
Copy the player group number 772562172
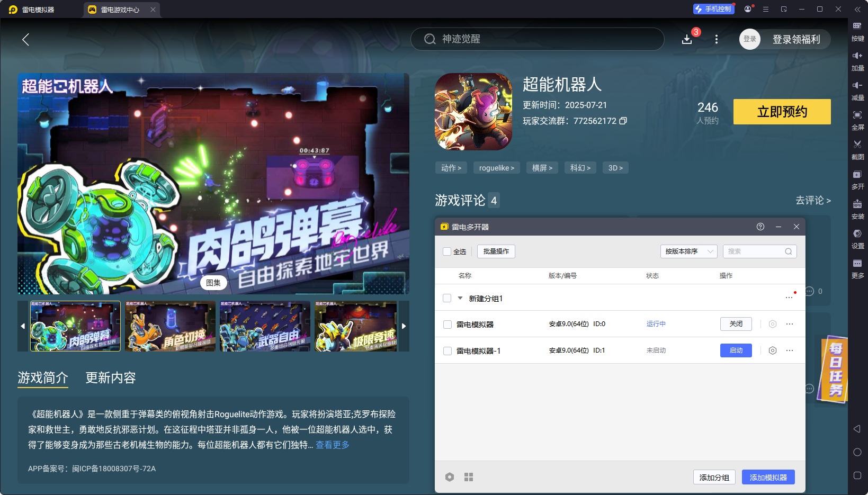click(x=623, y=121)
